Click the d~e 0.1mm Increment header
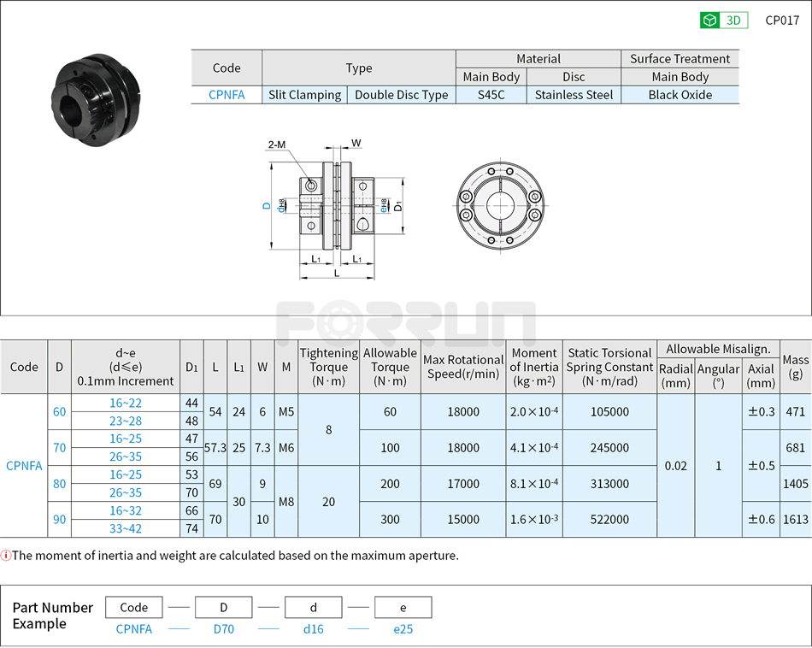This screenshot has width=812, height=648. (x=126, y=367)
